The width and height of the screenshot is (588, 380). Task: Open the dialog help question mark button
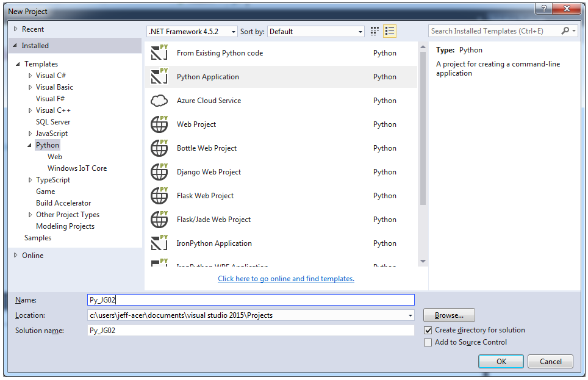(x=543, y=9)
